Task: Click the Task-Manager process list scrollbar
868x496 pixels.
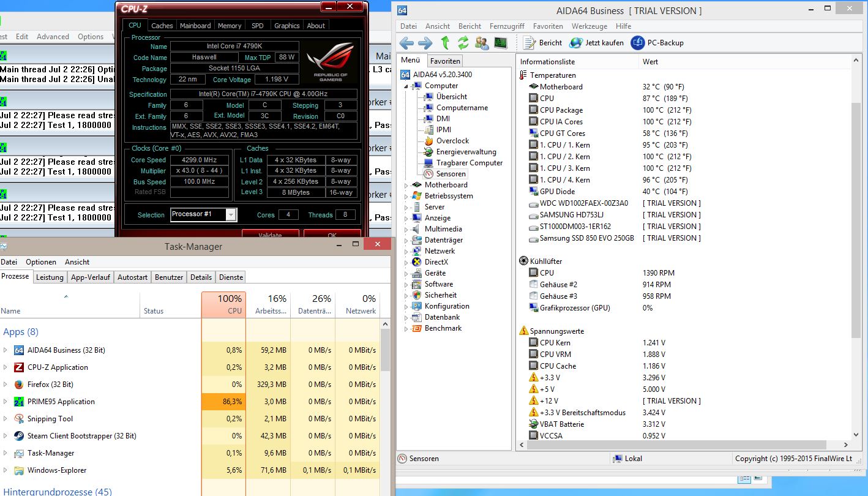Action: [x=385, y=350]
